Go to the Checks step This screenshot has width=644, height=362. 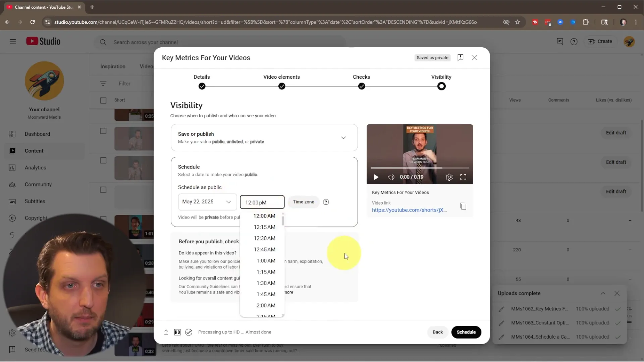pos(361,81)
